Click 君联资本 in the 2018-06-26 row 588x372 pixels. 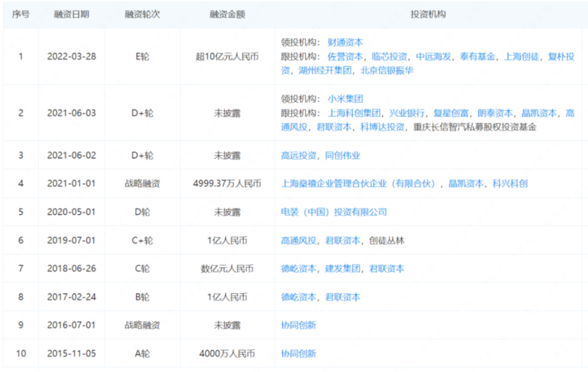[x=387, y=269]
